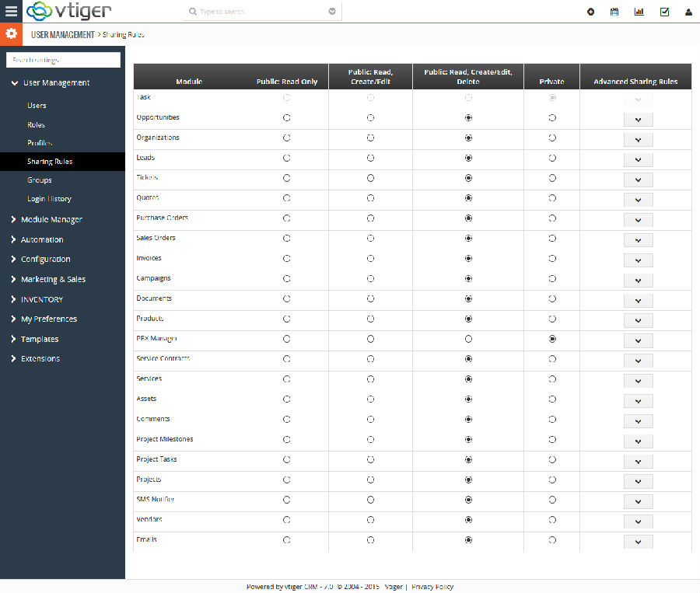Open the orange settings gear icon
Viewport: 700px width, 593px height.
coord(11,33)
